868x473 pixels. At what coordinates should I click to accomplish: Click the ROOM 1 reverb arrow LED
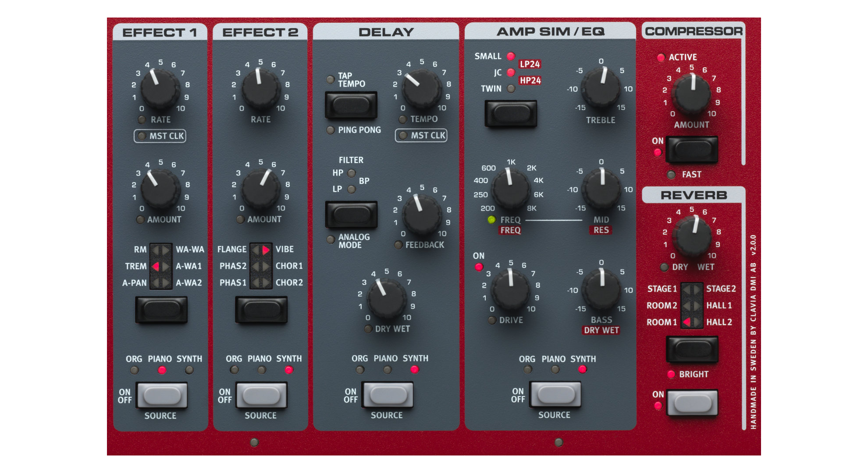(x=687, y=322)
